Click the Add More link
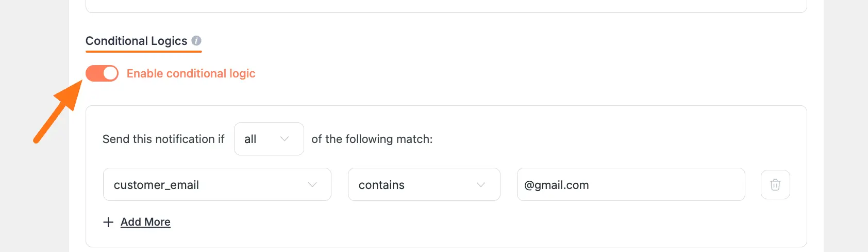868x252 pixels. [145, 222]
